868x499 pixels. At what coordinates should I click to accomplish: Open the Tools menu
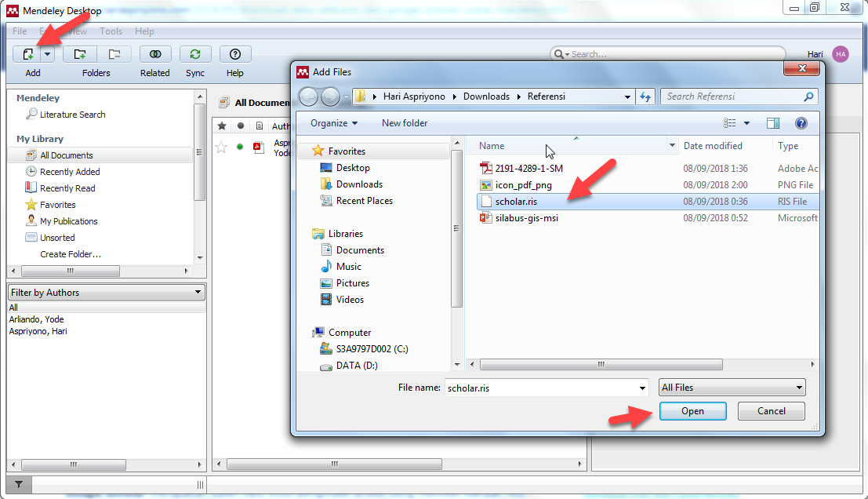tap(111, 31)
